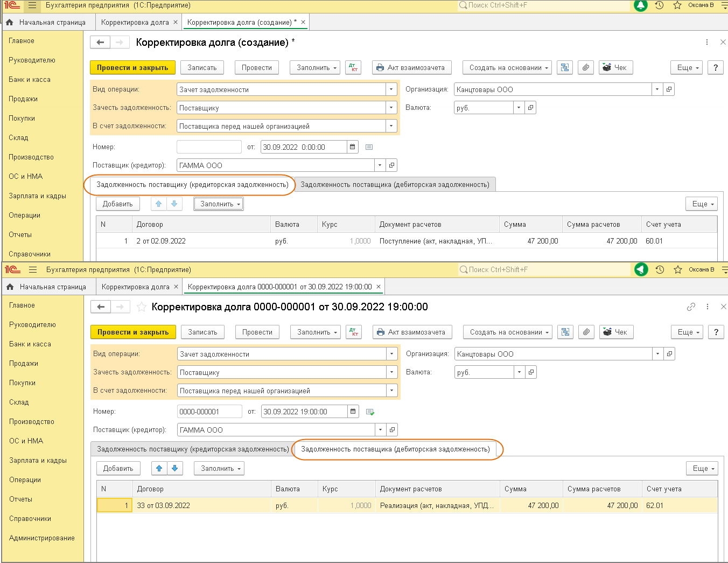This screenshot has width=728, height=563.
Task: Switch to дебиторская задолженность tab in top window
Action: coord(395,185)
